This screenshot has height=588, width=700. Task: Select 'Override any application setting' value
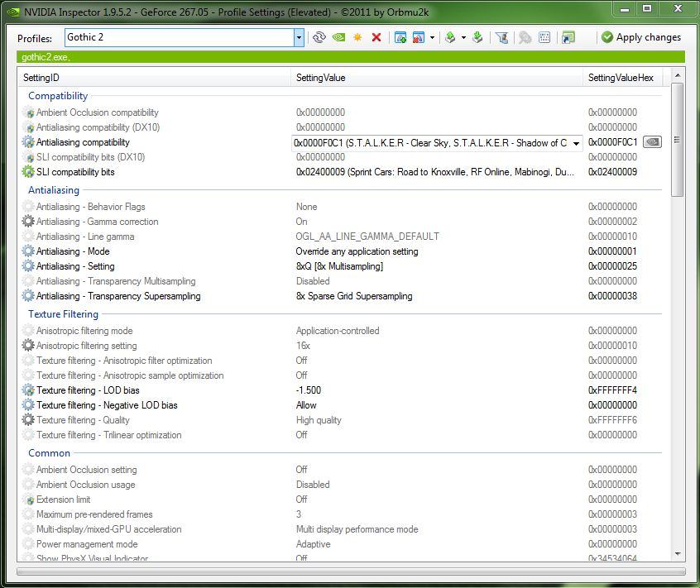pos(357,251)
